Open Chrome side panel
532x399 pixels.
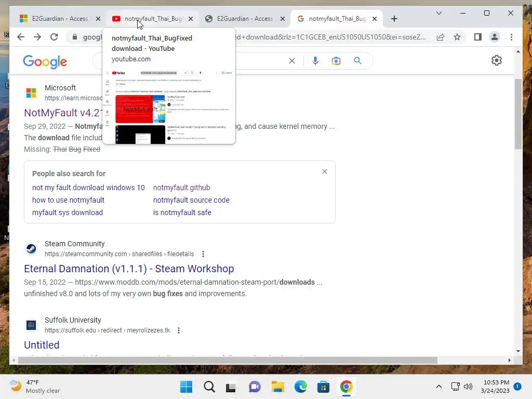click(x=478, y=37)
